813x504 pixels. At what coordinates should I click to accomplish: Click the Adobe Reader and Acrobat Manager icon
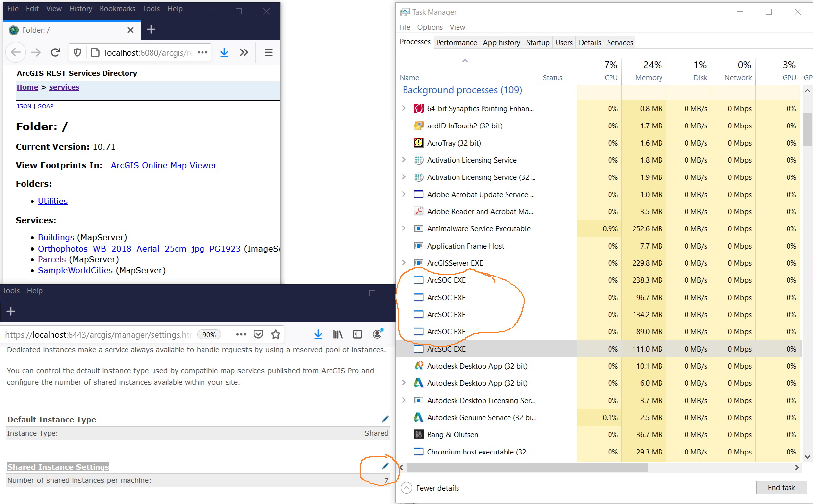tap(418, 212)
